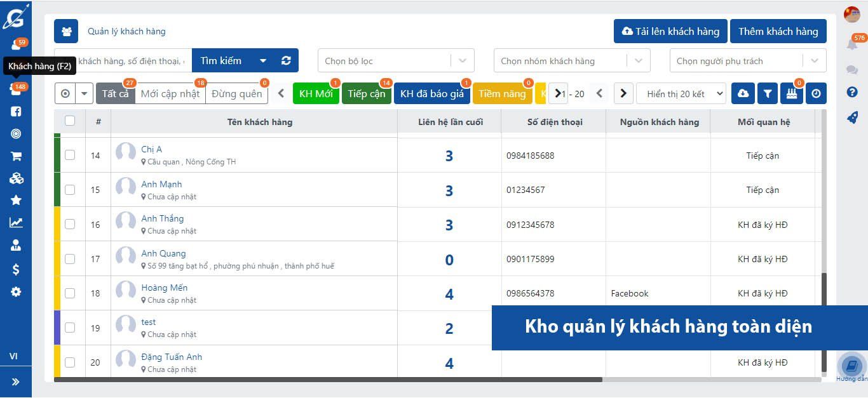Select the KH đã báo giá tab

431,94
